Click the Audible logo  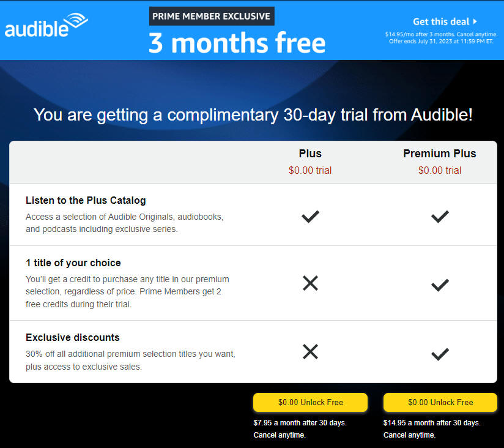(46, 25)
